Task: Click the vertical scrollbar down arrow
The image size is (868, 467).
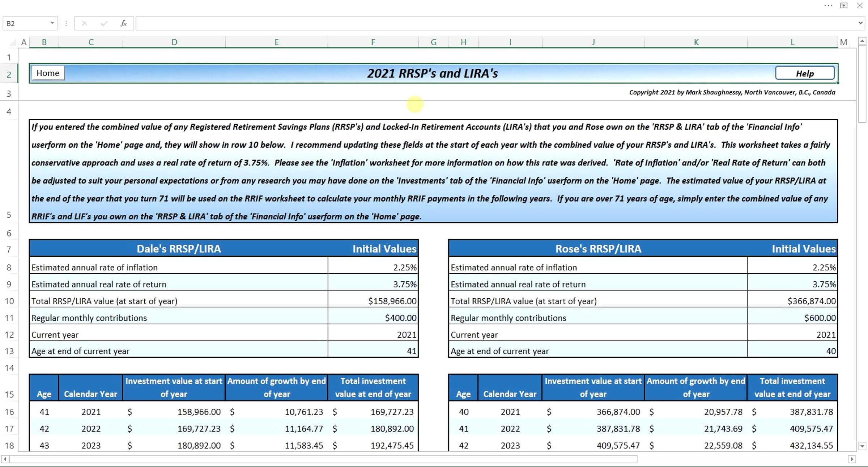Action: 862,446
